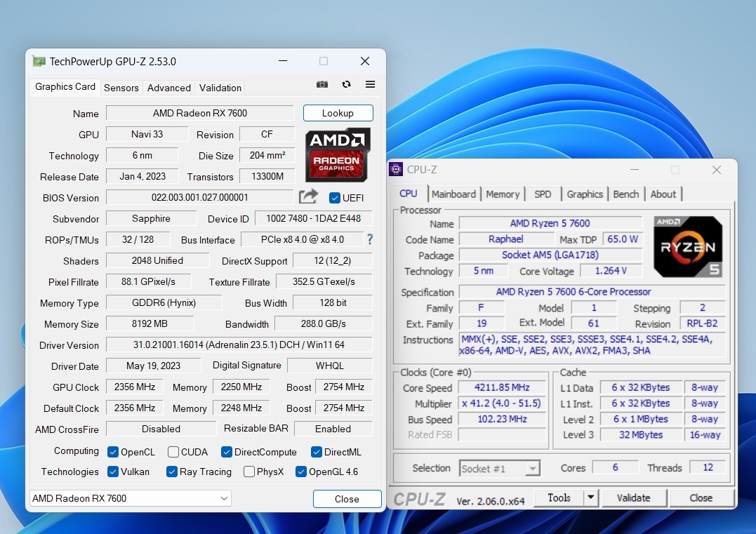Take a screenshot with GPU-Z camera icon

coord(322,84)
